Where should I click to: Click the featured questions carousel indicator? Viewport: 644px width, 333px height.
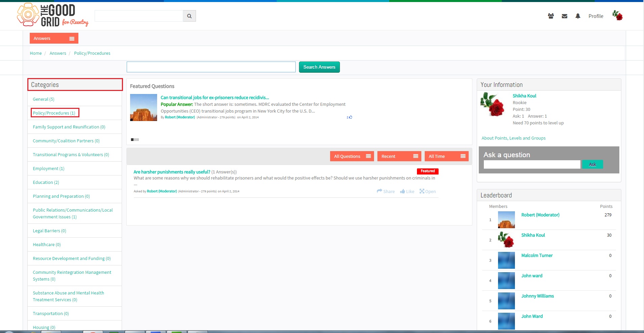[x=135, y=140]
